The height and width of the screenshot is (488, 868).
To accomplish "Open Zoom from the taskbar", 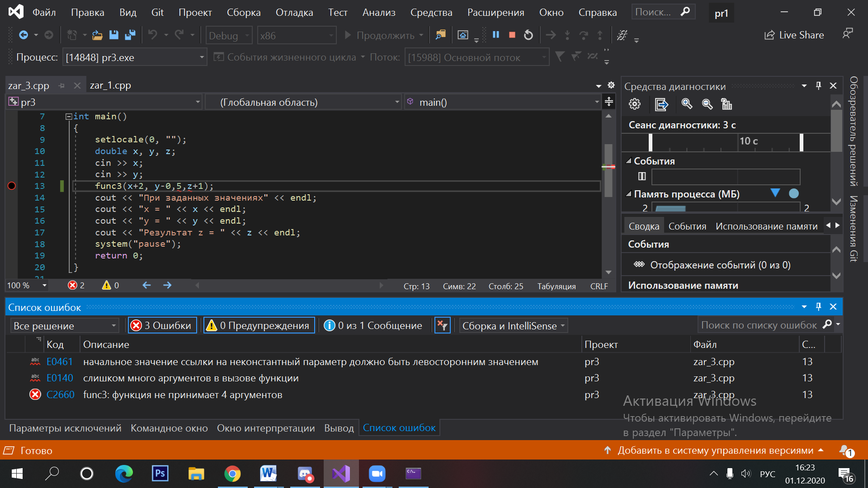I will [377, 474].
